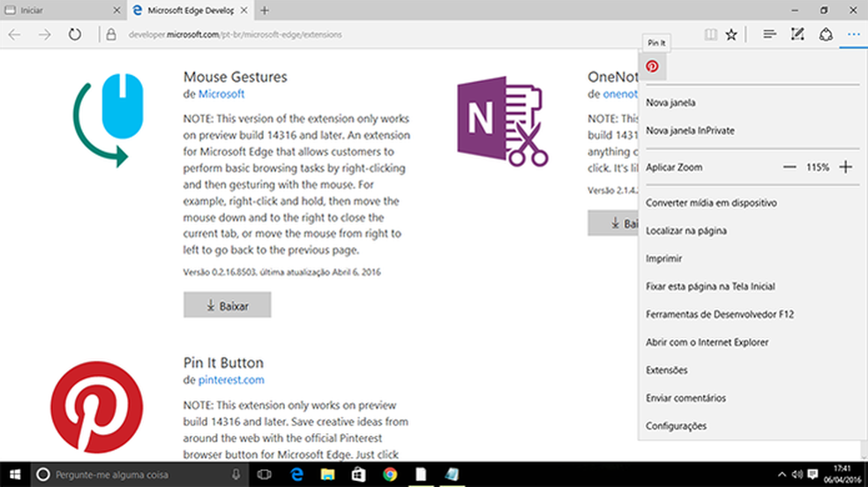This screenshot has height=487, width=868.
Task: Close the Iniciar tab
Action: (116, 11)
